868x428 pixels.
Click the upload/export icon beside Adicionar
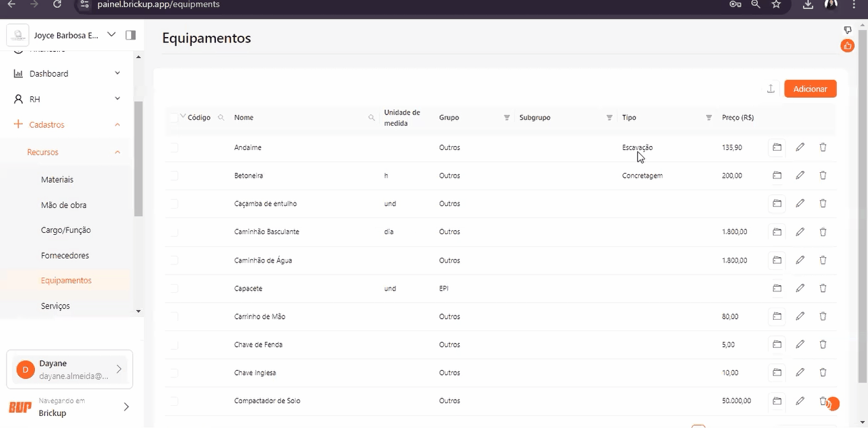pyautogui.click(x=771, y=89)
